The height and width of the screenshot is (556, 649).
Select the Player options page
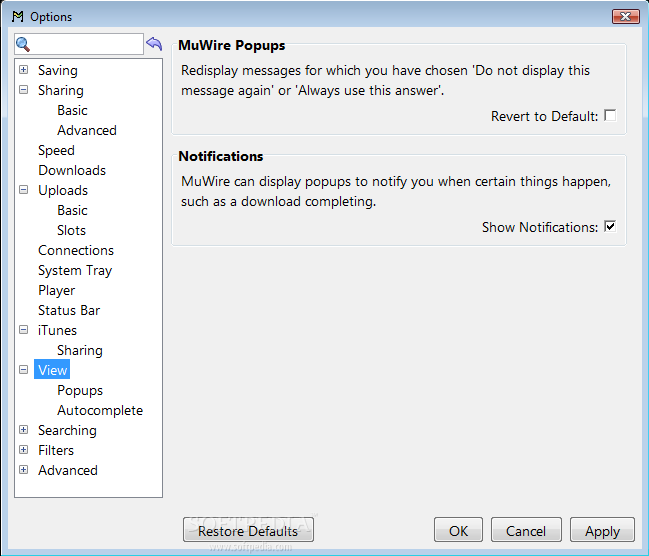56,290
